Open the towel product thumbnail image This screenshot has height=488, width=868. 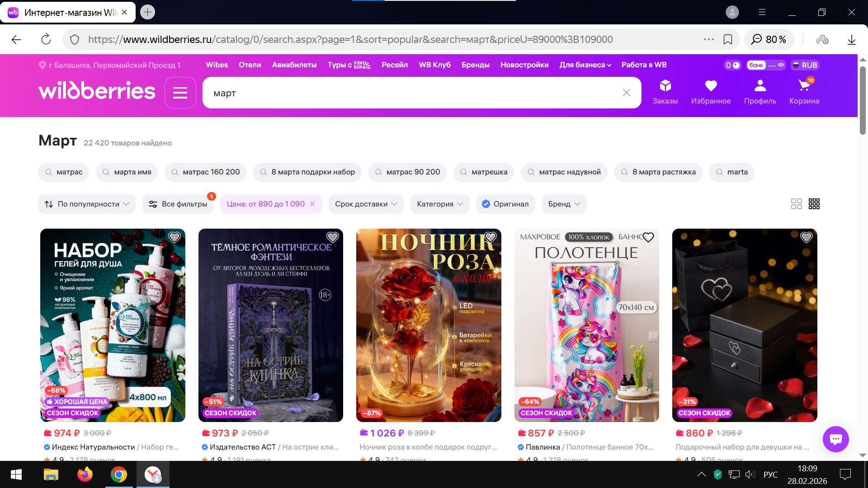pos(586,325)
